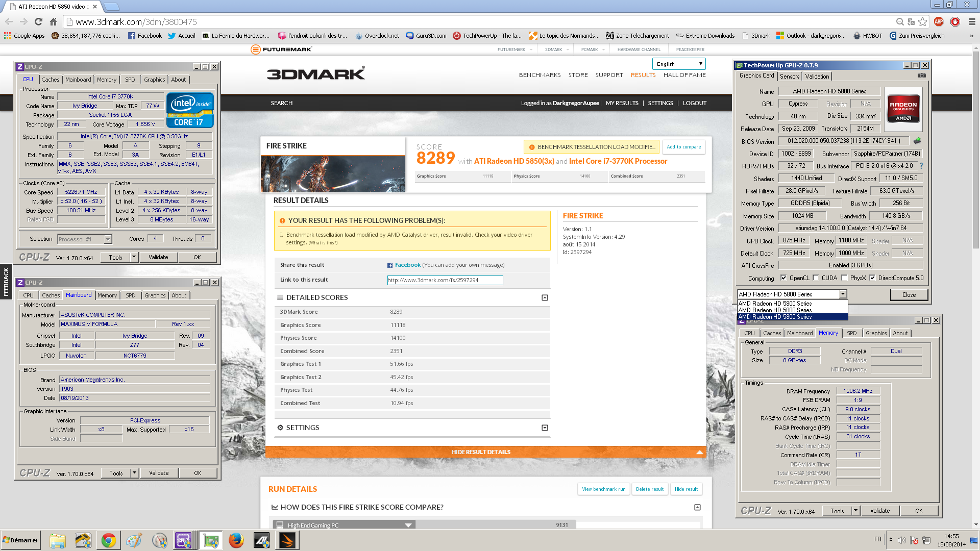This screenshot has width=980, height=551.
Task: Select last AMD Radeon HD 5800 Series entry
Action: pyautogui.click(x=792, y=317)
